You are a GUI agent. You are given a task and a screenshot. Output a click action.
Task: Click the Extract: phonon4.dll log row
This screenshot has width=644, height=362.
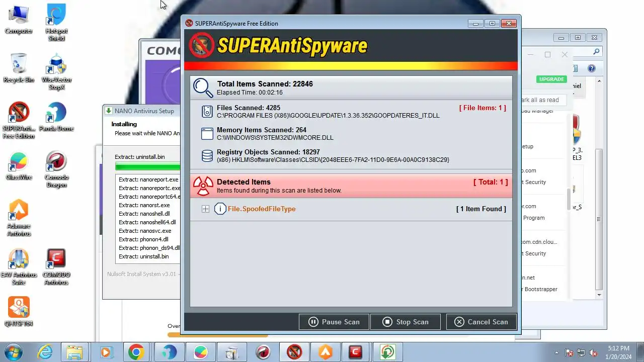point(144,239)
